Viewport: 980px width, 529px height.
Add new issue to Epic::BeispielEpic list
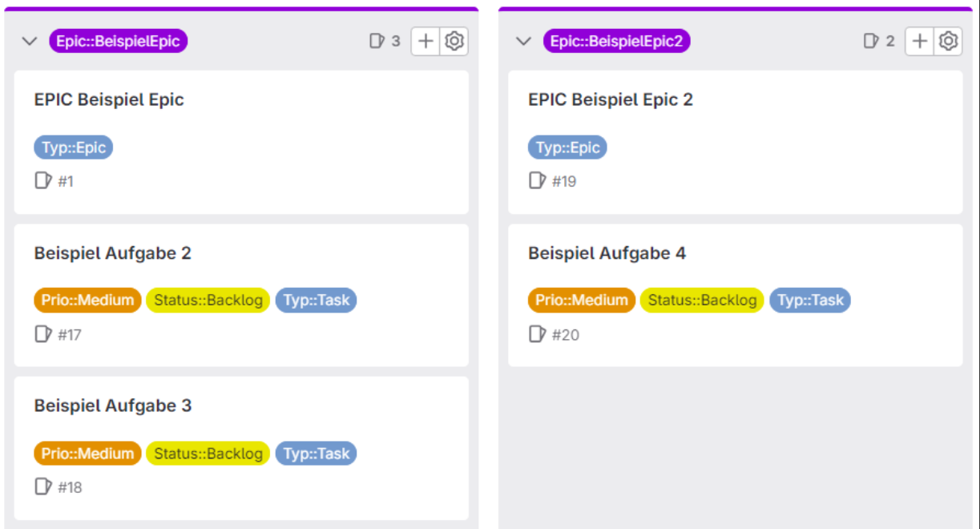[425, 41]
